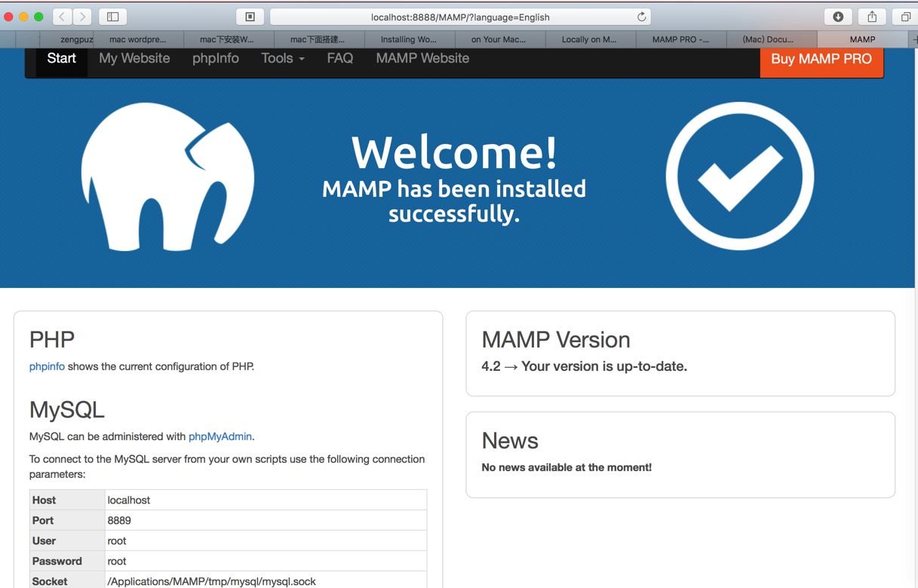Viewport: 918px width, 588px height.
Task: Click the Share icon in Safari toolbar
Action: (x=872, y=17)
